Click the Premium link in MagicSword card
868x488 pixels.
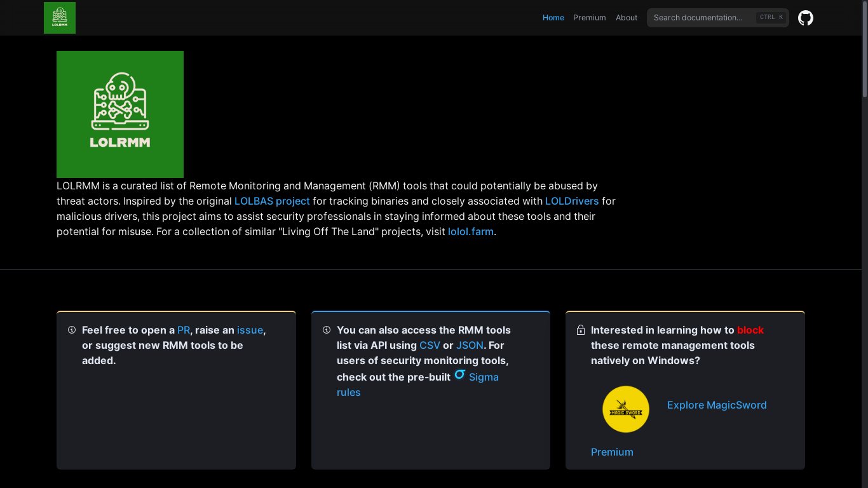(x=612, y=452)
